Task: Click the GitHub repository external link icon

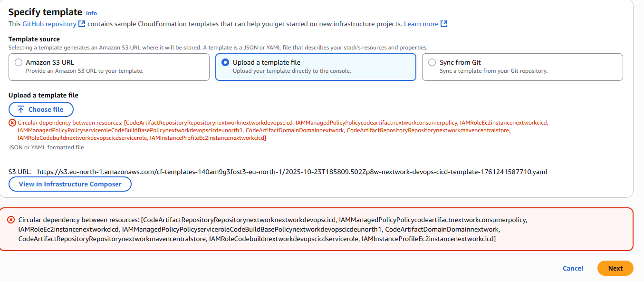Action: [x=82, y=24]
